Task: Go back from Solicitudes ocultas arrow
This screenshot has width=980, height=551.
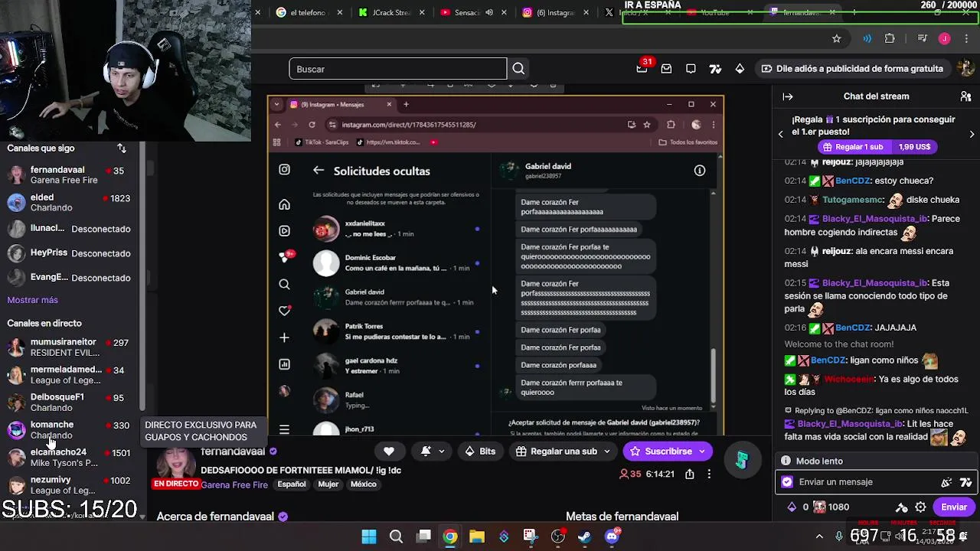Action: tap(318, 171)
